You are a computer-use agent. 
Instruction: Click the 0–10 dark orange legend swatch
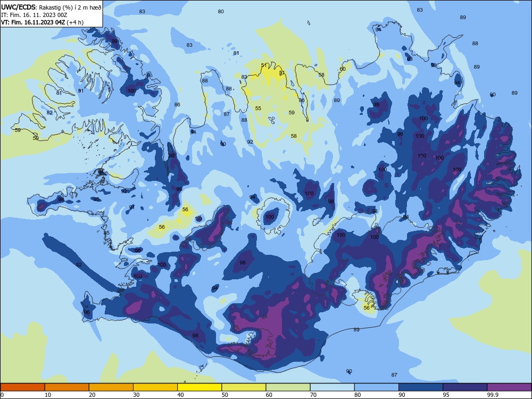tap(22, 387)
